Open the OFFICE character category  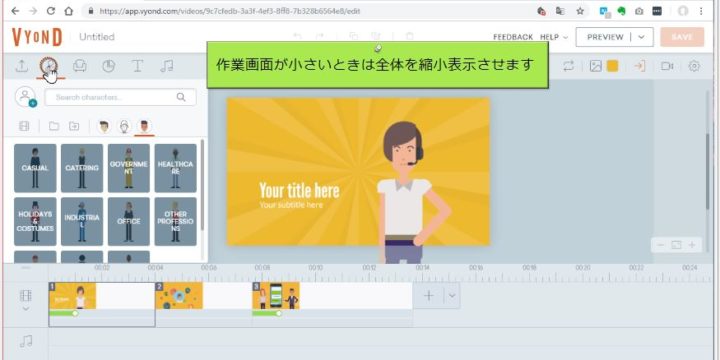[x=129, y=221]
